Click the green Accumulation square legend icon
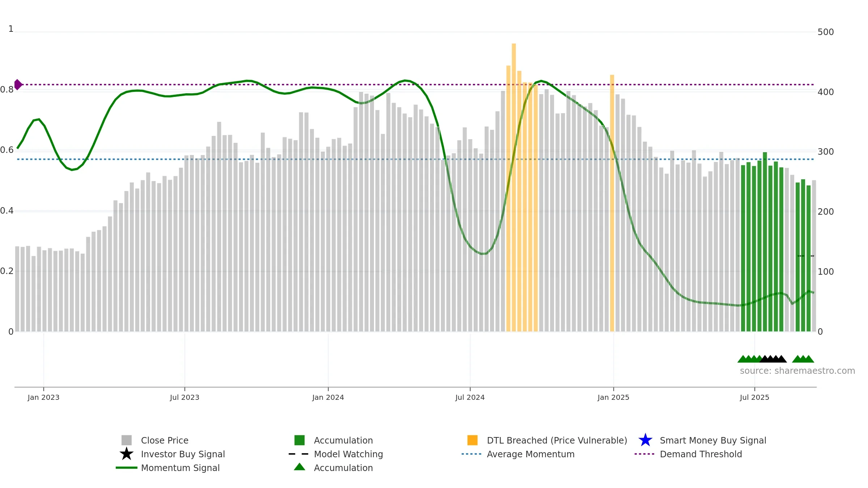868x488 pixels. coord(299,440)
